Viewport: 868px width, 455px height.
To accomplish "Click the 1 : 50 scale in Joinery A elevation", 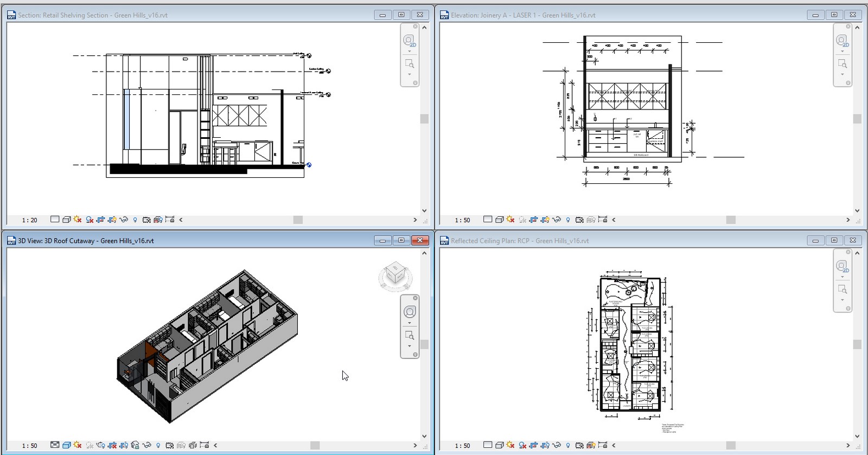I will click(463, 220).
